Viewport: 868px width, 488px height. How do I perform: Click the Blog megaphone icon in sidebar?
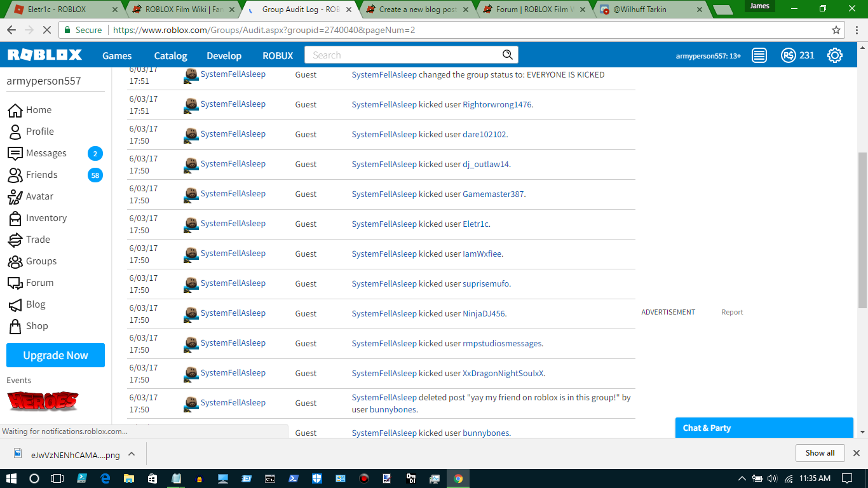coord(15,305)
